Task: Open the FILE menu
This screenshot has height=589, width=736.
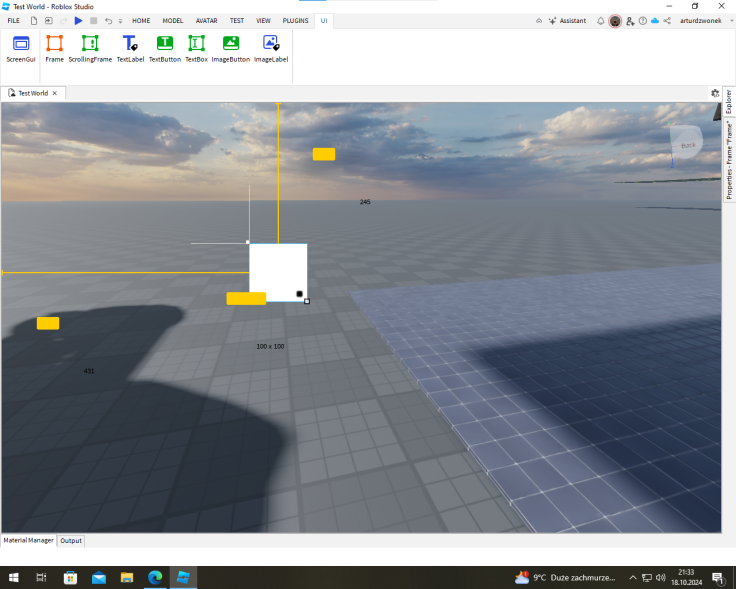Action: (x=14, y=21)
